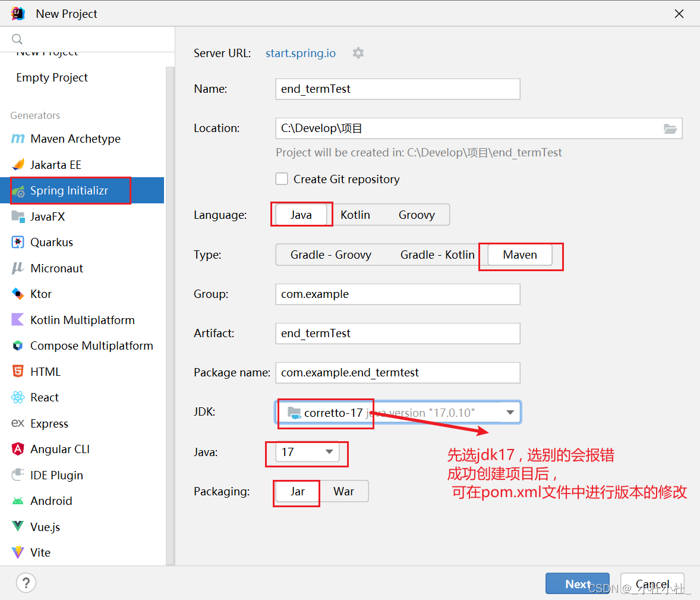Click the Angular CLI icon
Screen dimensions: 700x600
(18, 449)
